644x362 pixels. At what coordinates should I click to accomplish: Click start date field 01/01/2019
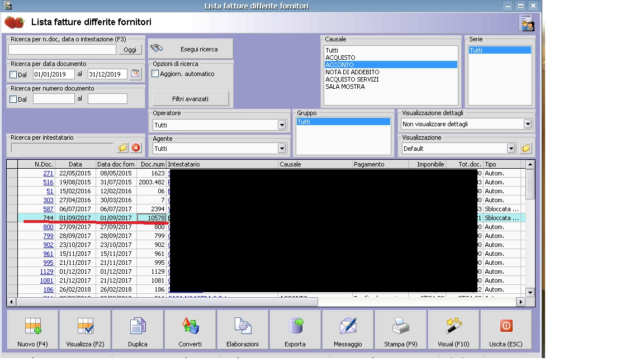54,74
